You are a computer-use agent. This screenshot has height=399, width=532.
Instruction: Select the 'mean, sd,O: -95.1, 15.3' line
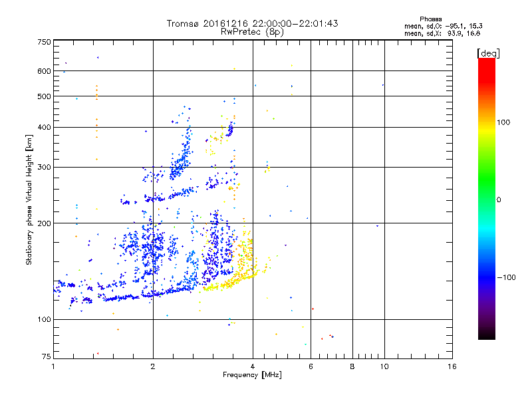tap(444, 26)
